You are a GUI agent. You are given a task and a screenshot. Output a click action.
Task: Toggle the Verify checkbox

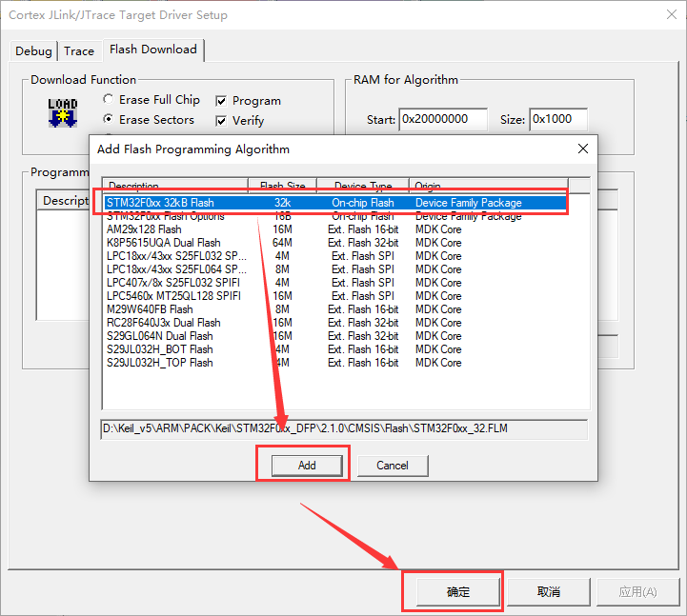[240, 120]
